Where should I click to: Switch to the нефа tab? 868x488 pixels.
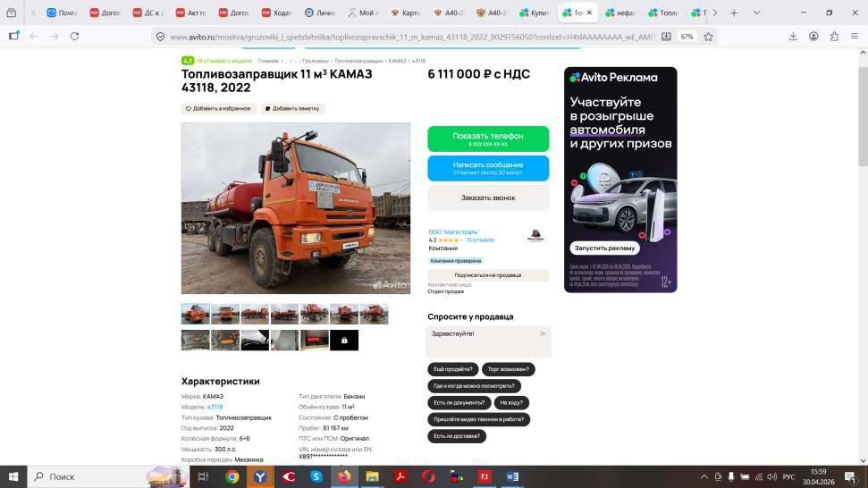point(620,13)
